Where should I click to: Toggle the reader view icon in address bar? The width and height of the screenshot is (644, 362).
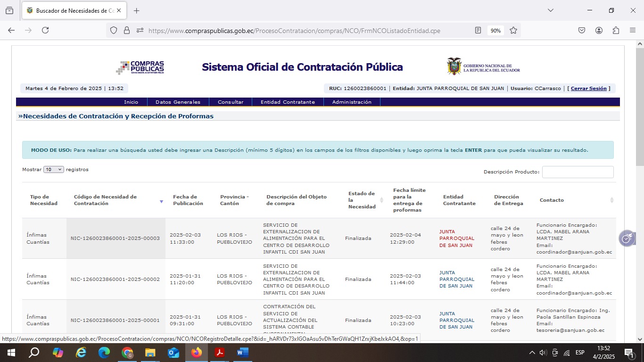point(478,30)
